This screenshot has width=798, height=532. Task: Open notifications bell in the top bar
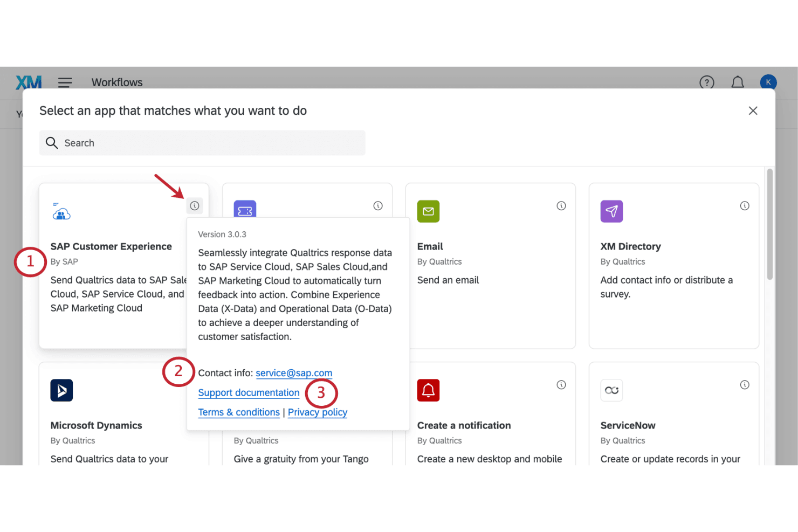click(738, 82)
